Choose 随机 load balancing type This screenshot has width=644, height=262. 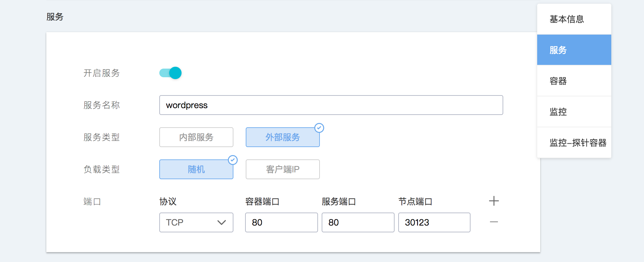point(196,169)
